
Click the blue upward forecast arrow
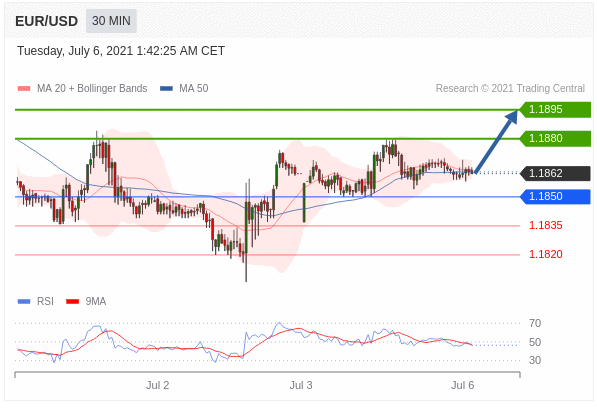pos(496,142)
